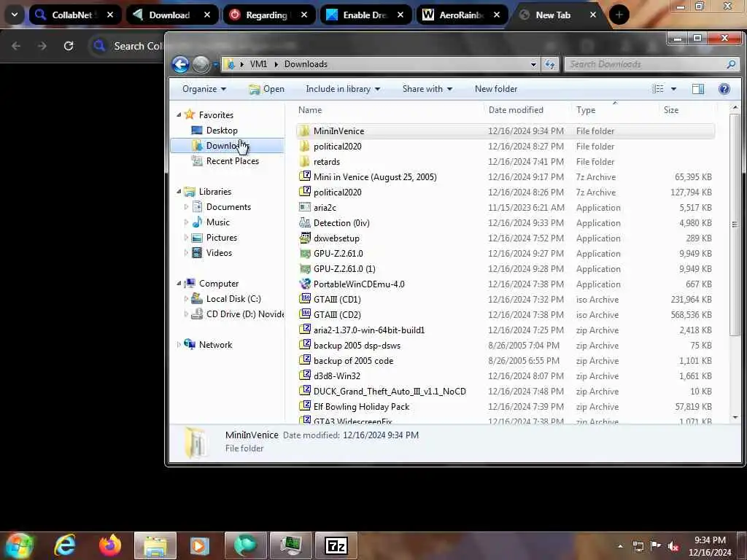
Task: Open Firefox from the taskbar
Action: pos(110,545)
